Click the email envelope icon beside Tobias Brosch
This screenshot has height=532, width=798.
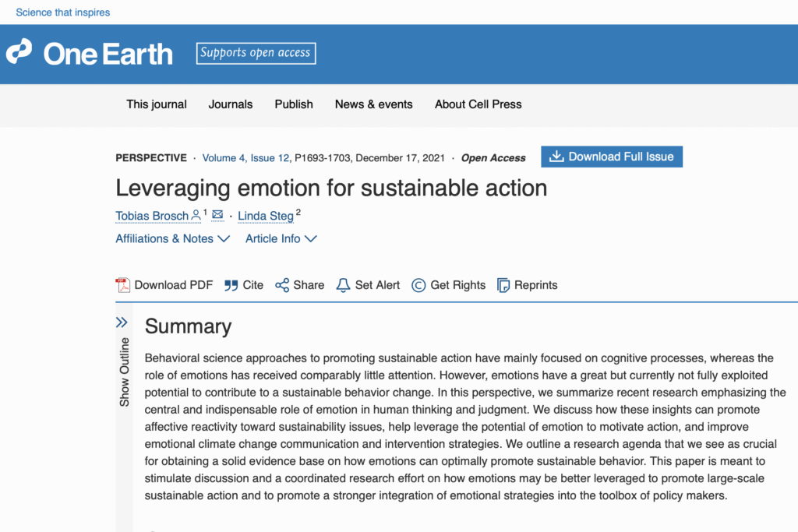[x=217, y=215]
